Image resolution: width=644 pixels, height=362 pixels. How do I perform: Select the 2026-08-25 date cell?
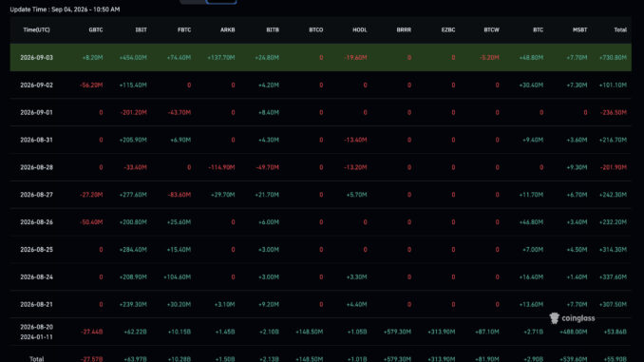point(36,250)
